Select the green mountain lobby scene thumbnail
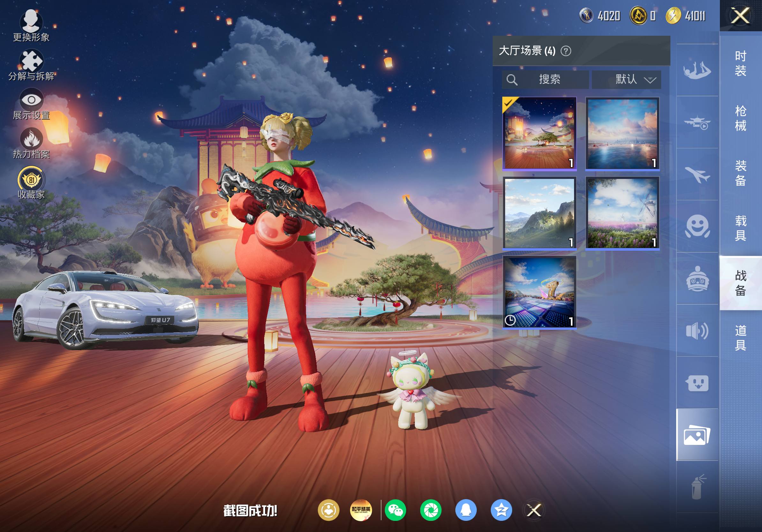This screenshot has height=532, width=762. [x=539, y=213]
